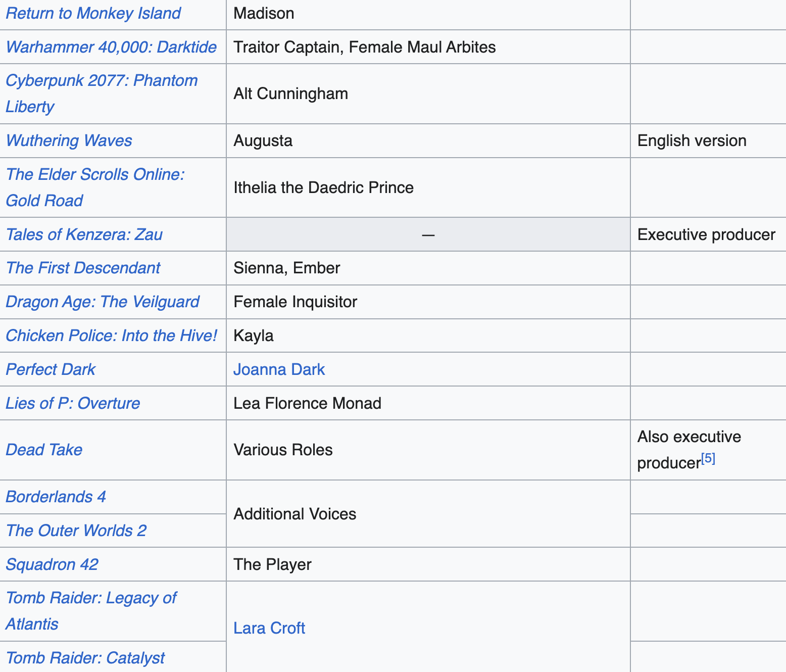The image size is (786, 672).
Task: Open the Warhammer 40,000: Darktide link
Action: click(x=111, y=47)
